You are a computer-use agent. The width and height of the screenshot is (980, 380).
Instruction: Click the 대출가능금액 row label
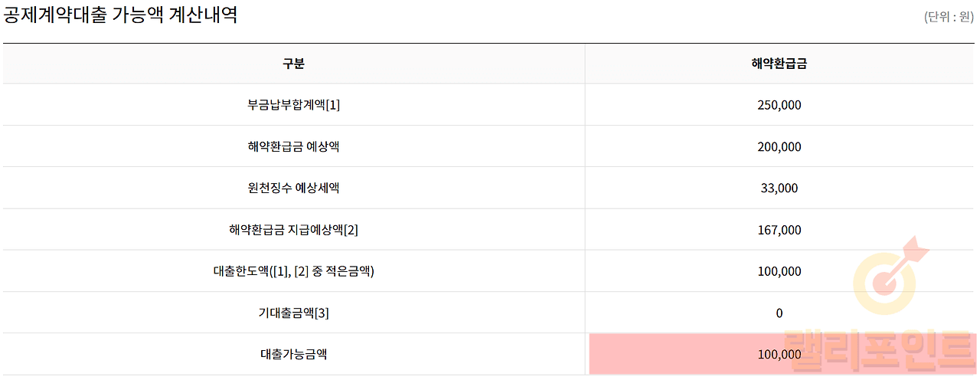tap(294, 354)
